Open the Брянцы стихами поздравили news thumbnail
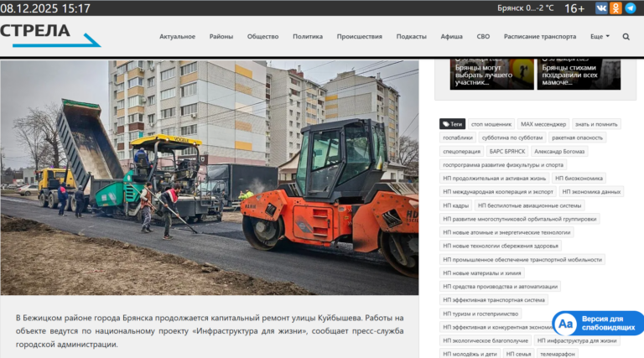 (x=579, y=73)
